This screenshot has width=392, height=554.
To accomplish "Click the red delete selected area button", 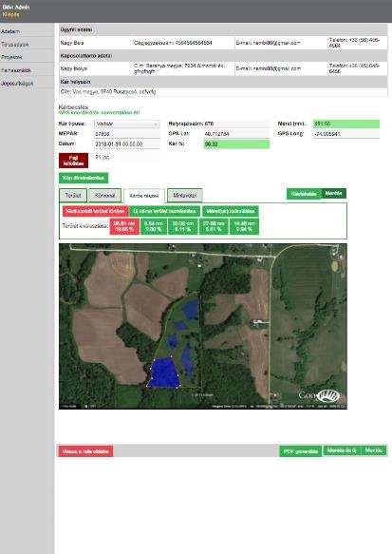I will pos(95,211).
